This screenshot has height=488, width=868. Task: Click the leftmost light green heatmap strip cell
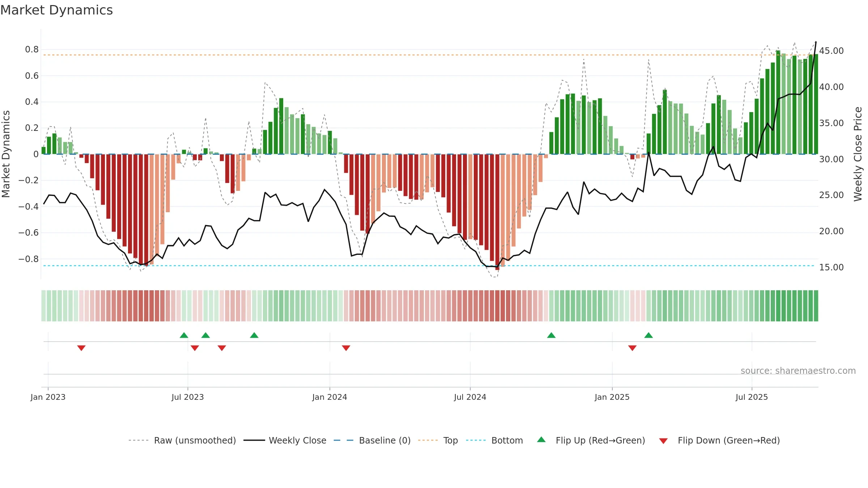click(x=43, y=306)
